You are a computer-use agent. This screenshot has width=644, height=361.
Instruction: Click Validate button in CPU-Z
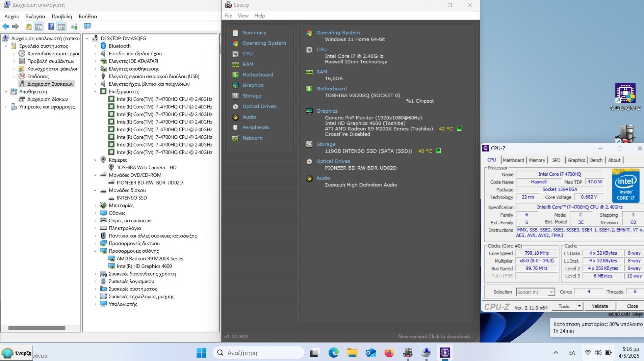coord(600,306)
